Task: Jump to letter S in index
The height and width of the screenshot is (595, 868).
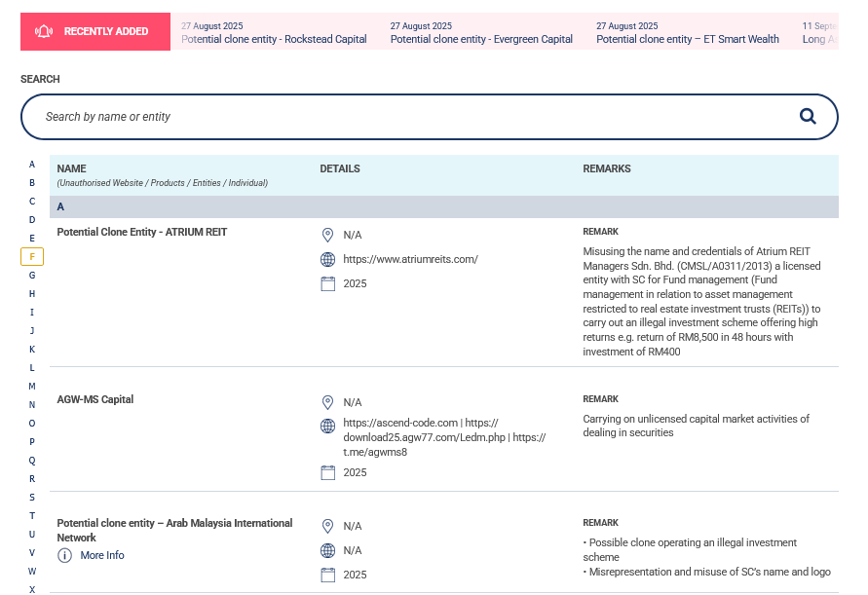Action: coord(32,498)
